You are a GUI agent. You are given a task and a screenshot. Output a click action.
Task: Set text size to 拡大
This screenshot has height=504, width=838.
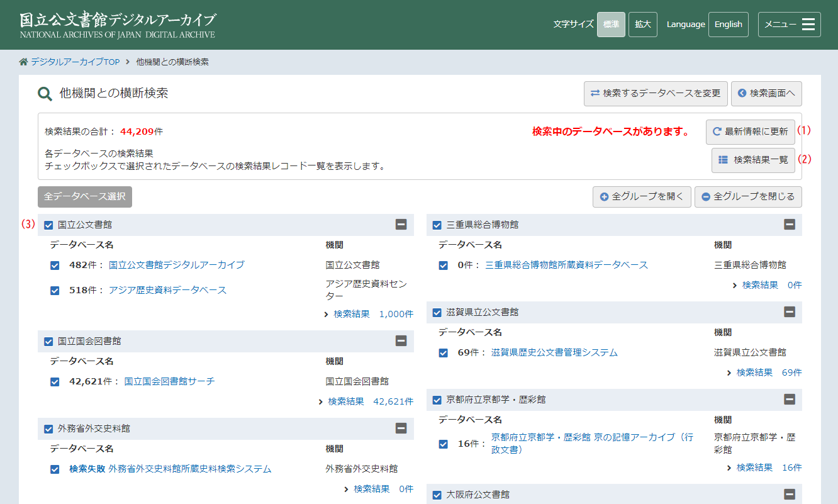(x=643, y=25)
